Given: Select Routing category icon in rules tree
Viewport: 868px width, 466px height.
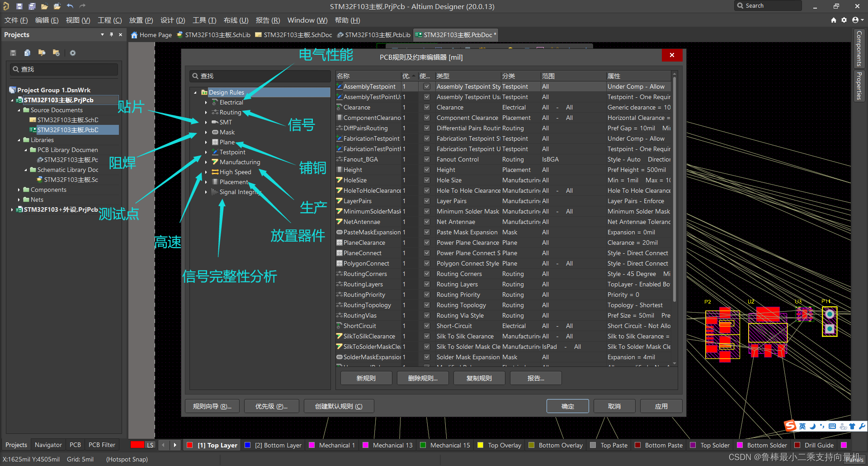Looking at the screenshot, I should coord(215,112).
